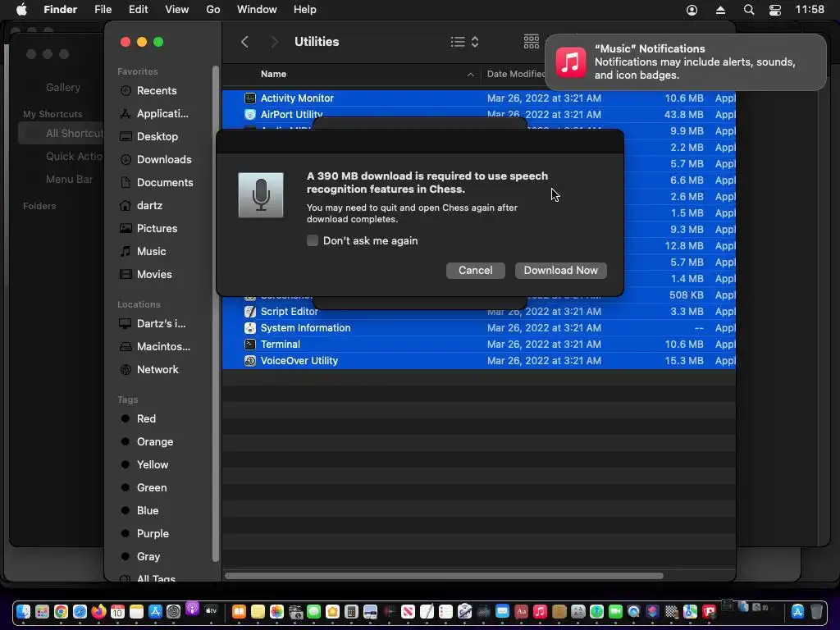840x630 pixels.
Task: Open Control Center in menu bar
Action: [774, 10]
